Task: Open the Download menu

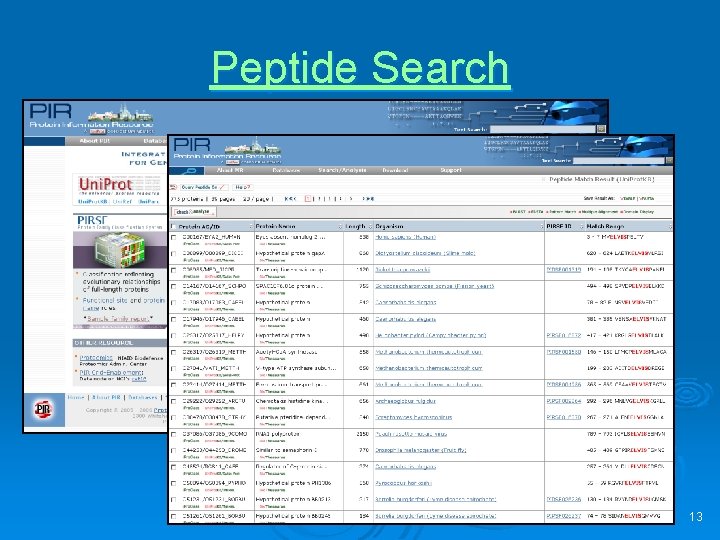Action: 395,170
